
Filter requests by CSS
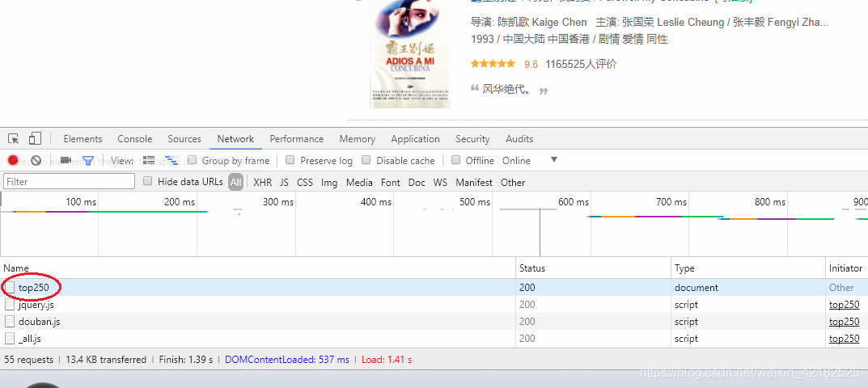[305, 182]
